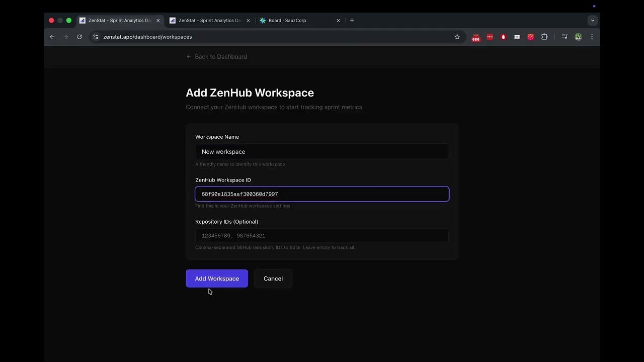Click the site information icon in address bar
Viewport: 644px width, 362px height.
(96, 37)
